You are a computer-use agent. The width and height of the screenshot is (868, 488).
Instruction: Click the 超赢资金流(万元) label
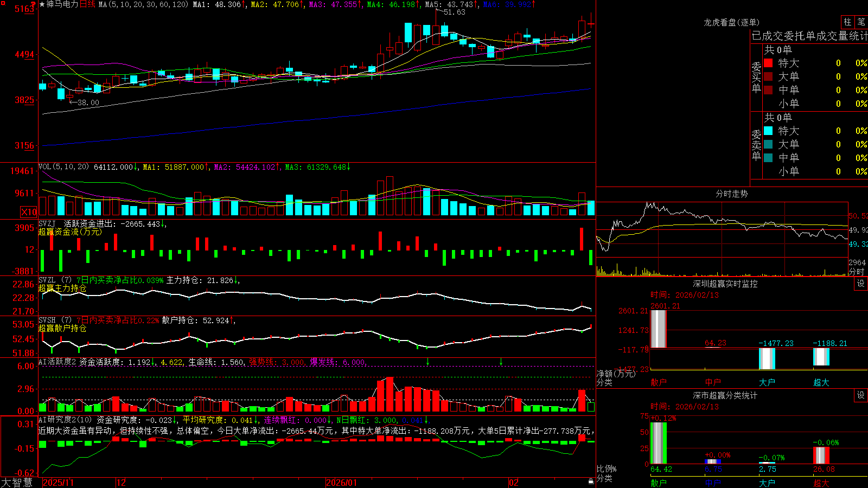click(70, 232)
